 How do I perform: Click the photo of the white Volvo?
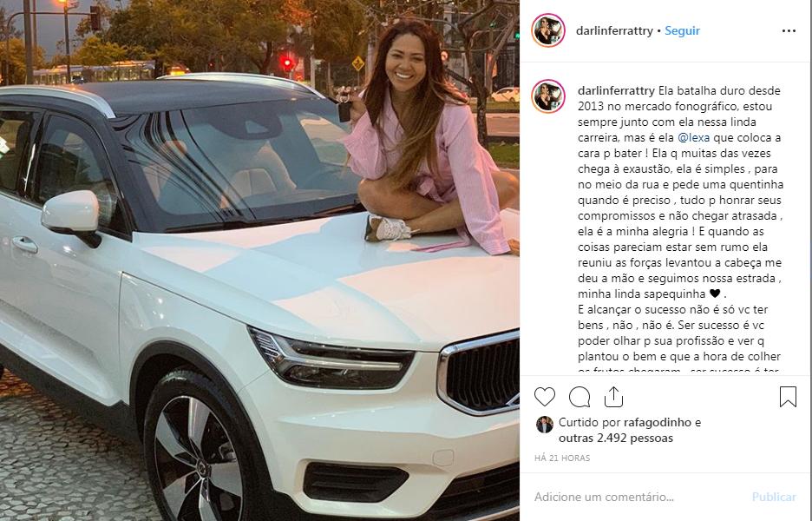click(x=259, y=260)
